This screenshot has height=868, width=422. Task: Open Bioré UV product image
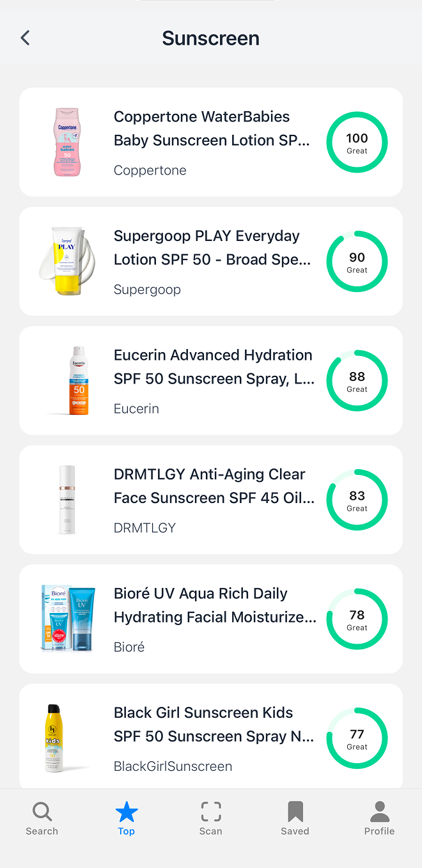(x=68, y=619)
